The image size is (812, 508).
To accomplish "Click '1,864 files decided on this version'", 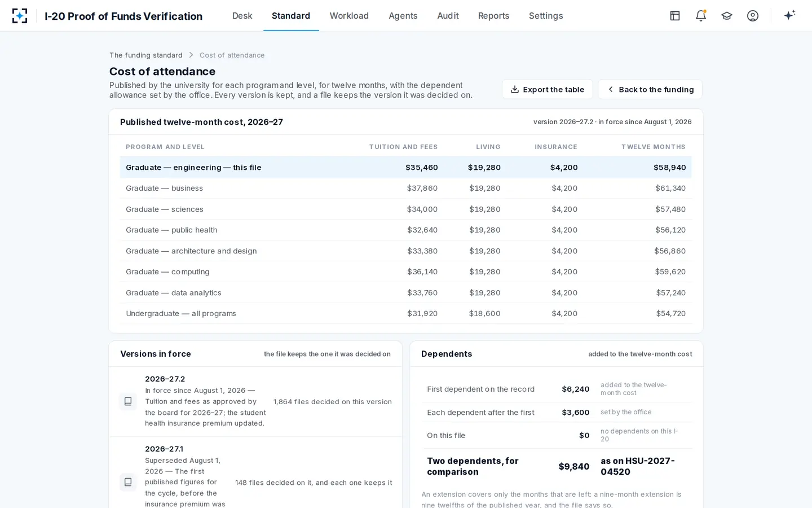I will coord(333,402).
